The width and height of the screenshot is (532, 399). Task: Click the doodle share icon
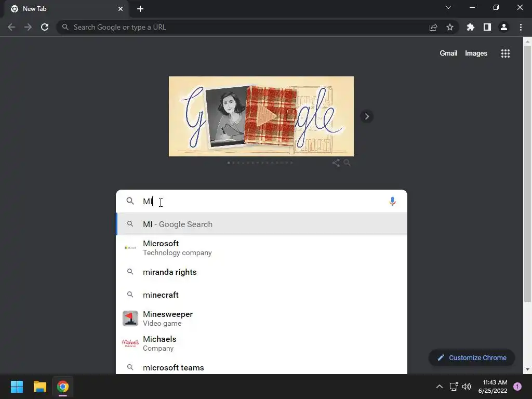[336, 163]
